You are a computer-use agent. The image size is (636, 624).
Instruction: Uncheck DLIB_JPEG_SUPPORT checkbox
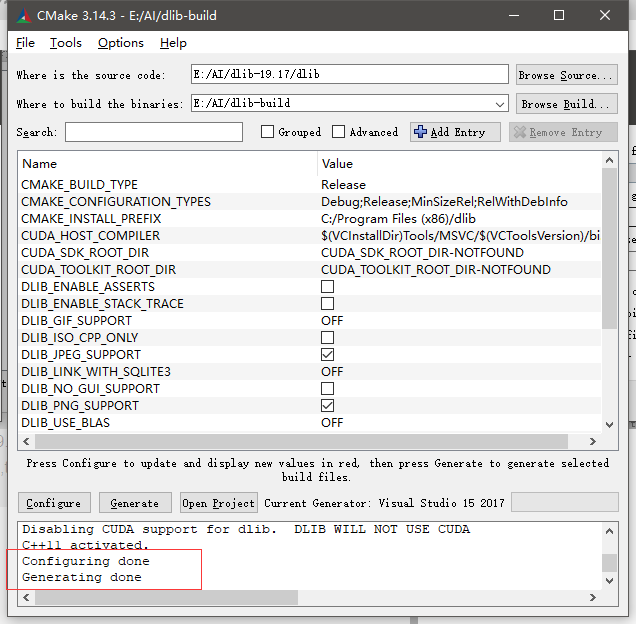(327, 355)
